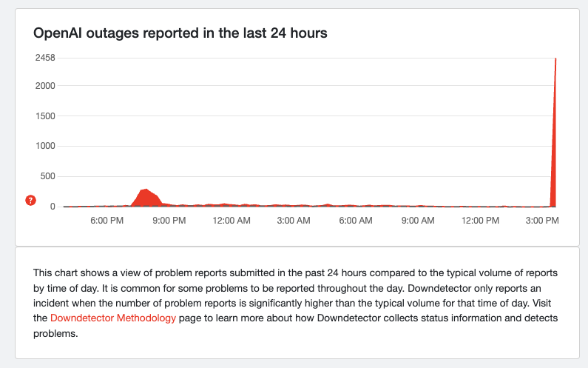The height and width of the screenshot is (368, 588).
Task: Click the 2458 peak value label
Action: (44, 57)
